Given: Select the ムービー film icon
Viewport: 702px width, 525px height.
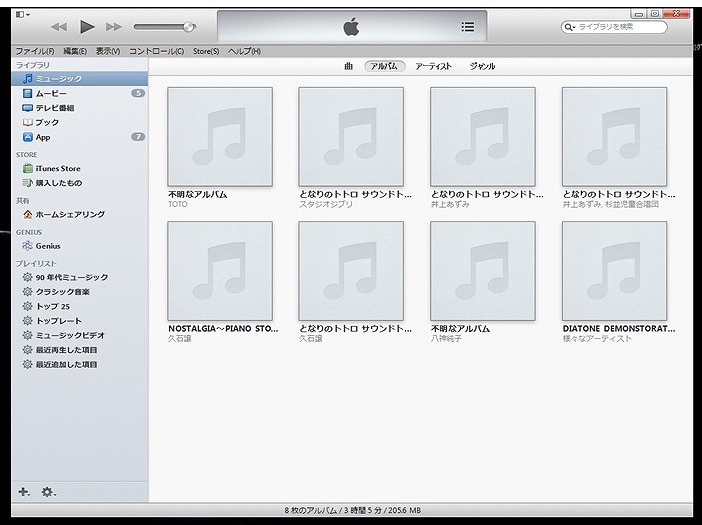Looking at the screenshot, I should (28, 93).
